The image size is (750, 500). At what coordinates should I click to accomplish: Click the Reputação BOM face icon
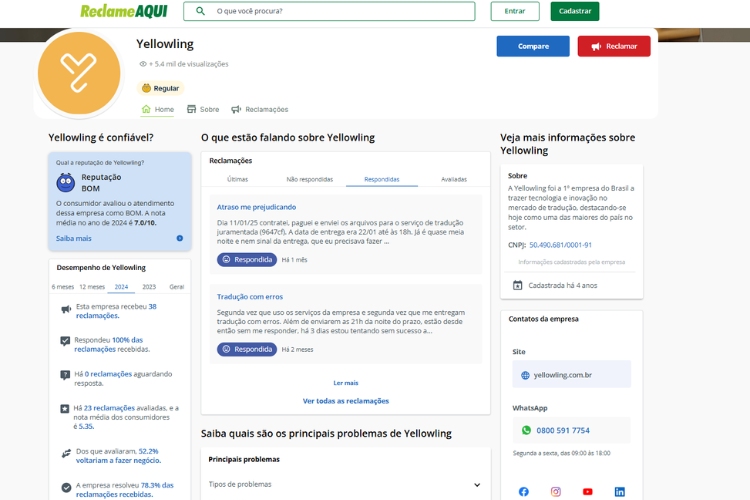[x=66, y=182]
